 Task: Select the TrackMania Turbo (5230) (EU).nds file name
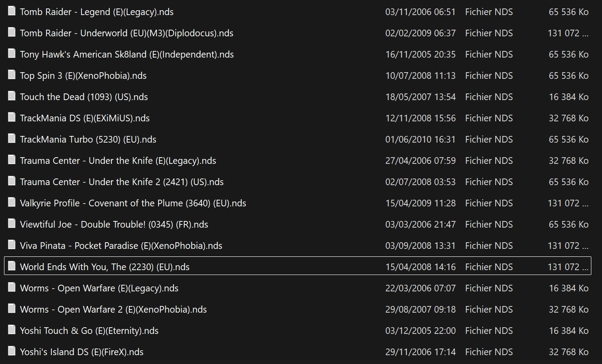click(88, 139)
